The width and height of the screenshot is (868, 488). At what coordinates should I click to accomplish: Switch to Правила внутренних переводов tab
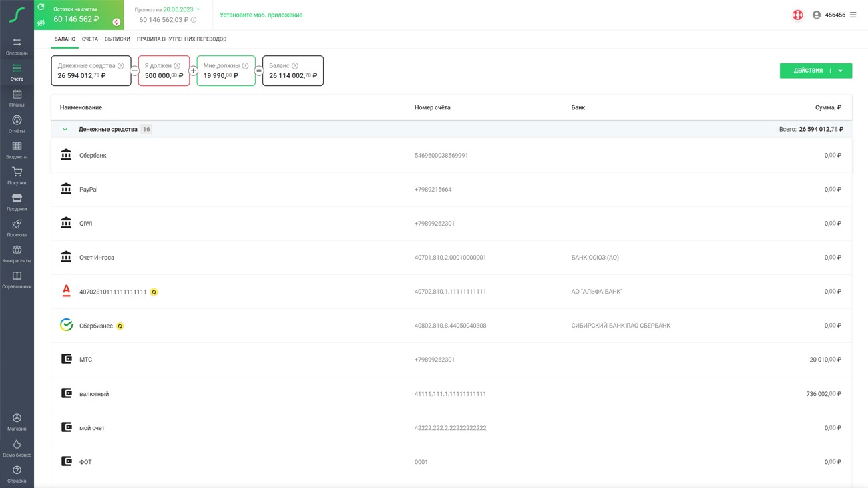pyautogui.click(x=181, y=39)
